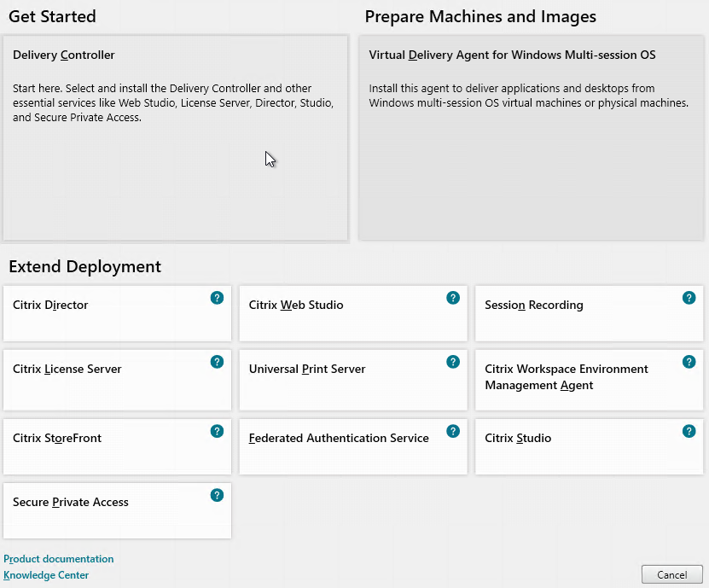
Task: Select the Federated Authentication Service tile
Action: (353, 446)
